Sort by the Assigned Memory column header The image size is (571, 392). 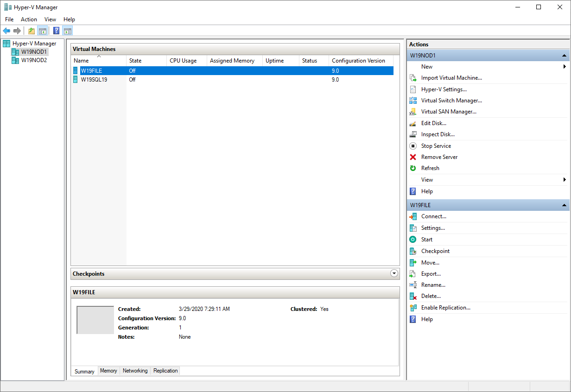tap(235, 61)
